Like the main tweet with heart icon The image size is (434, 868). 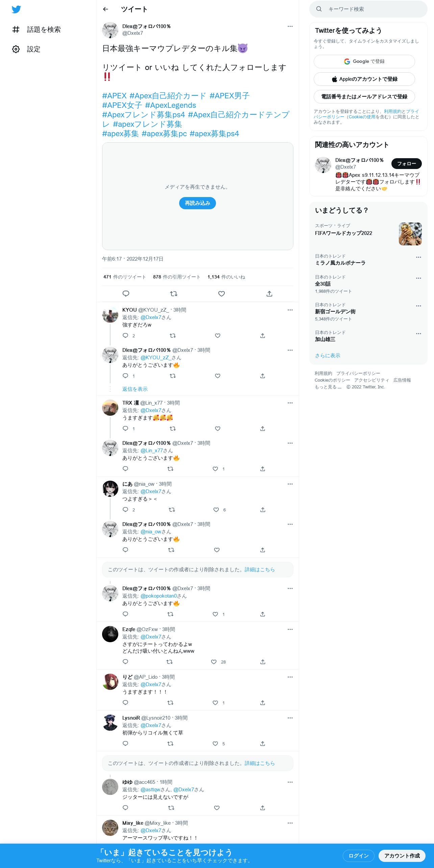click(221, 294)
